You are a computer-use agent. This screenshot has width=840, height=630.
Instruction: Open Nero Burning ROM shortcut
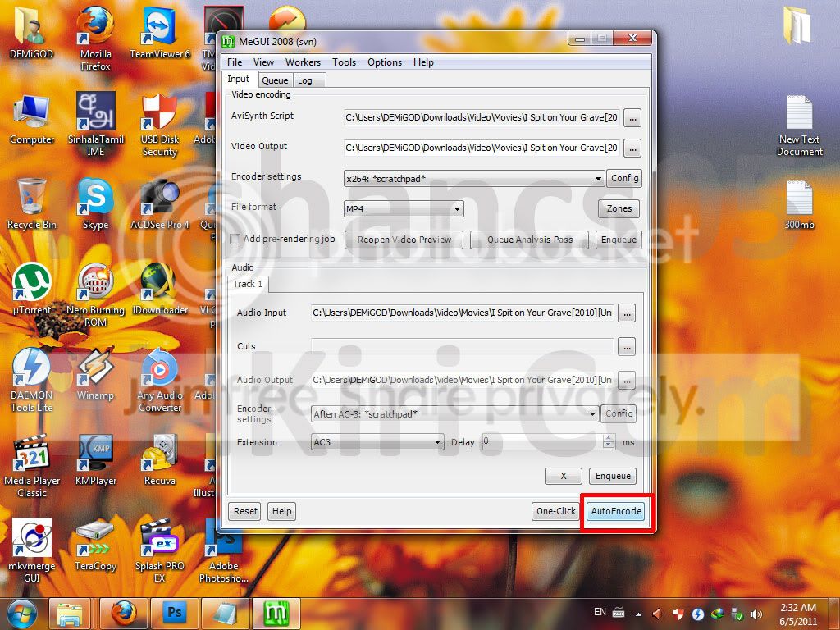95,294
